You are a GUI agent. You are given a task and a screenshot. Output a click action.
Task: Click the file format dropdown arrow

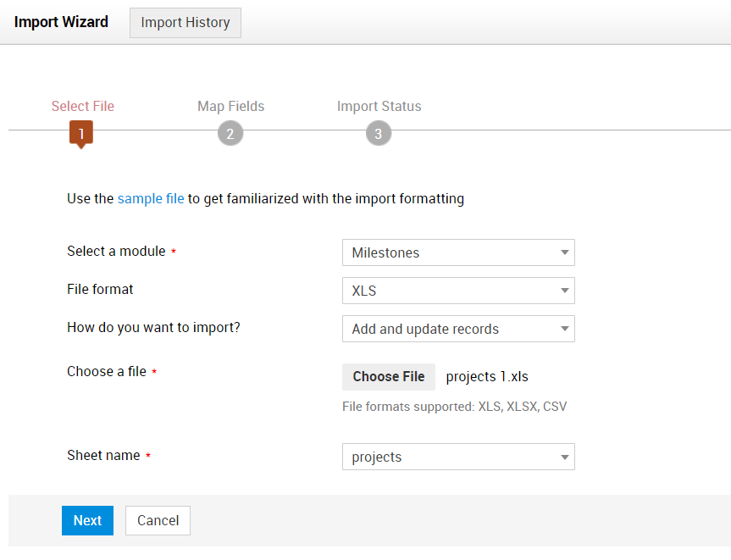tap(564, 291)
